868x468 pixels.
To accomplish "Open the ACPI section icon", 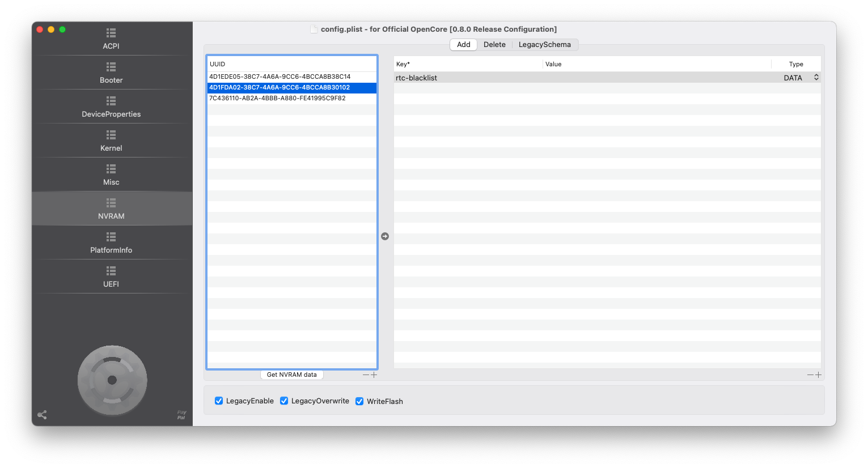I will pos(111,33).
